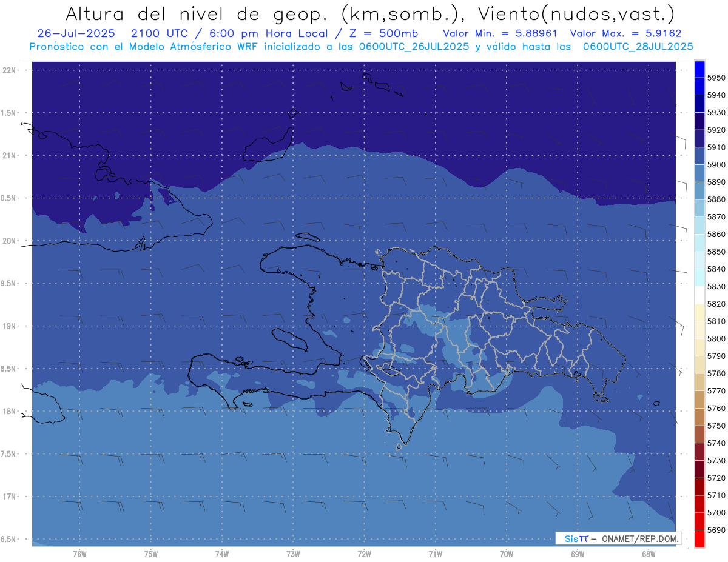Click the 'ONAMET/REP.DOM.' credit label
This screenshot has height=562, width=728.
pyautogui.click(x=641, y=538)
